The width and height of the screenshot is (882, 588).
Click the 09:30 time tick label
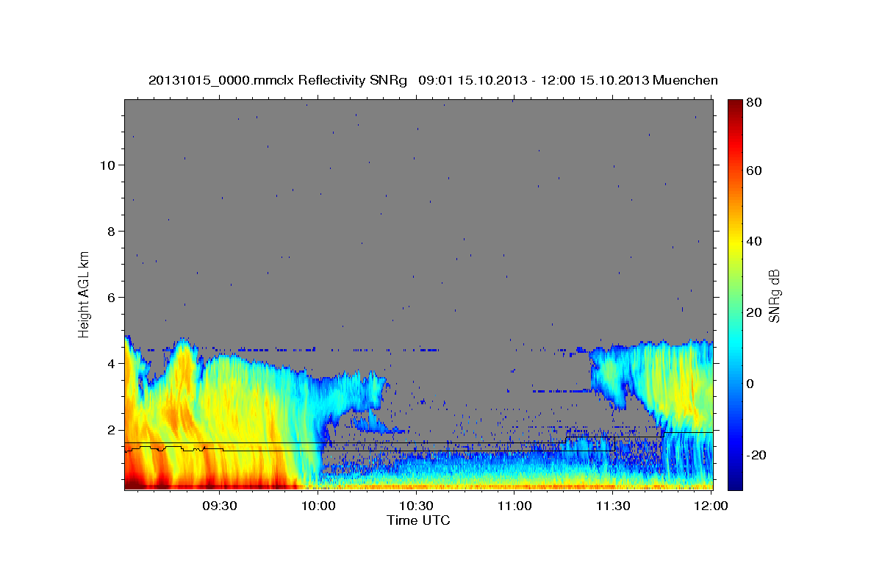click(219, 506)
